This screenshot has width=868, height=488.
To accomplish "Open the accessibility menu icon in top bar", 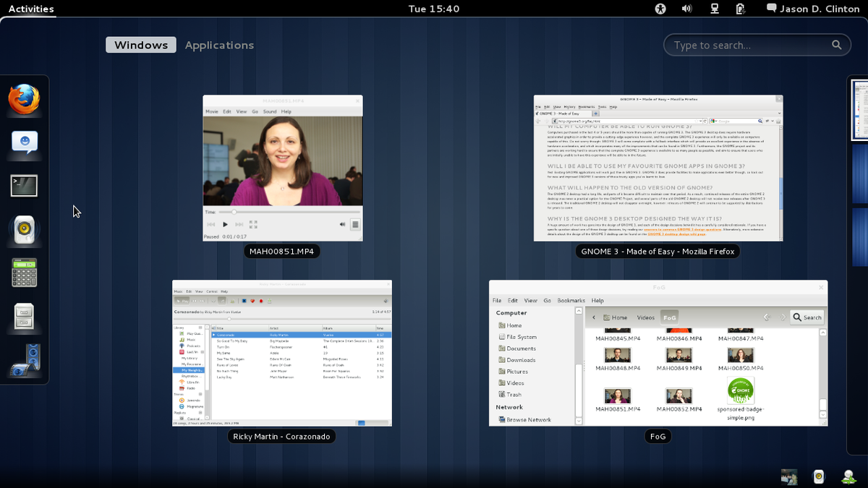I will [x=660, y=9].
